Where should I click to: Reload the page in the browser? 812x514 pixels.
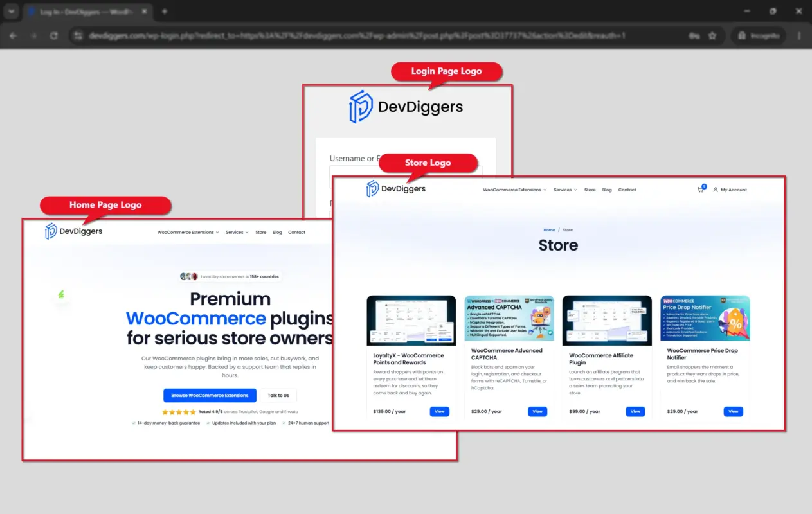pyautogui.click(x=54, y=36)
